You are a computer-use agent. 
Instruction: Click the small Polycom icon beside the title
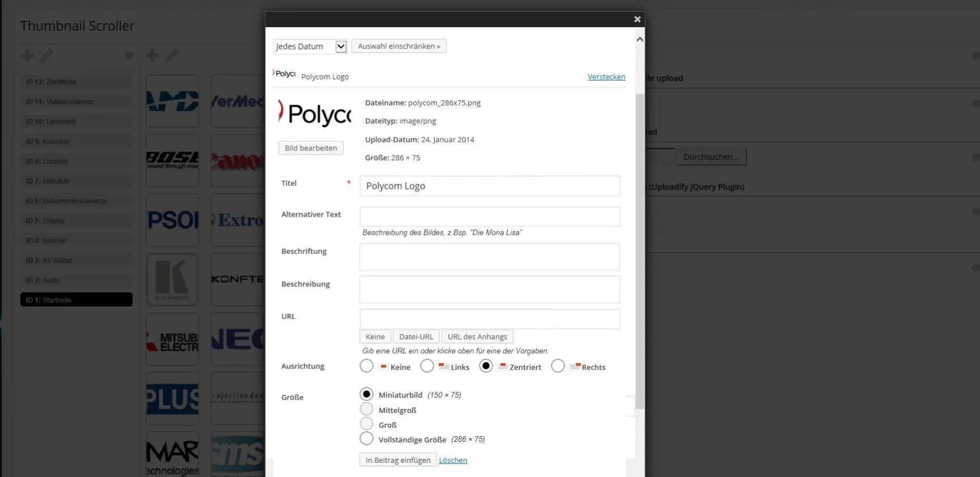(x=285, y=74)
